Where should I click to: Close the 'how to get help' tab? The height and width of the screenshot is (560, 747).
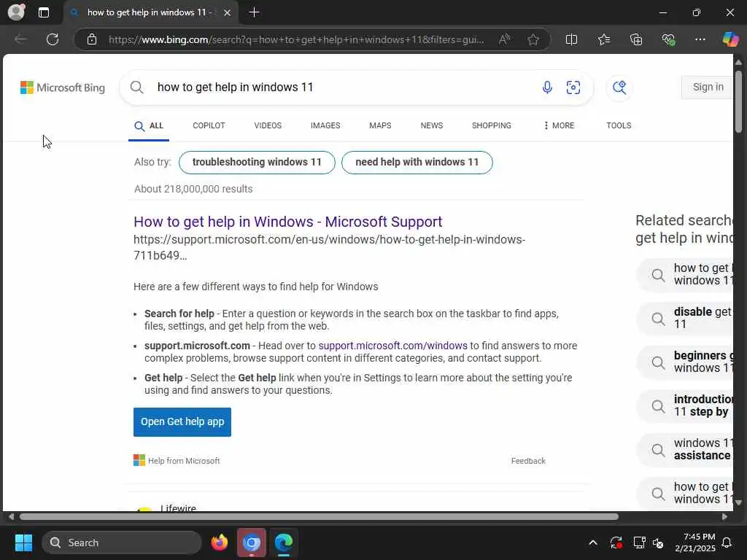click(x=228, y=12)
